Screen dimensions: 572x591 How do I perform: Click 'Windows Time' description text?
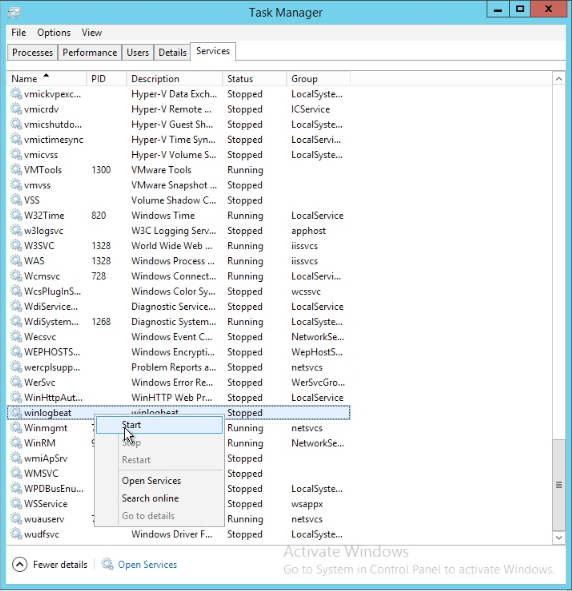pos(163,215)
